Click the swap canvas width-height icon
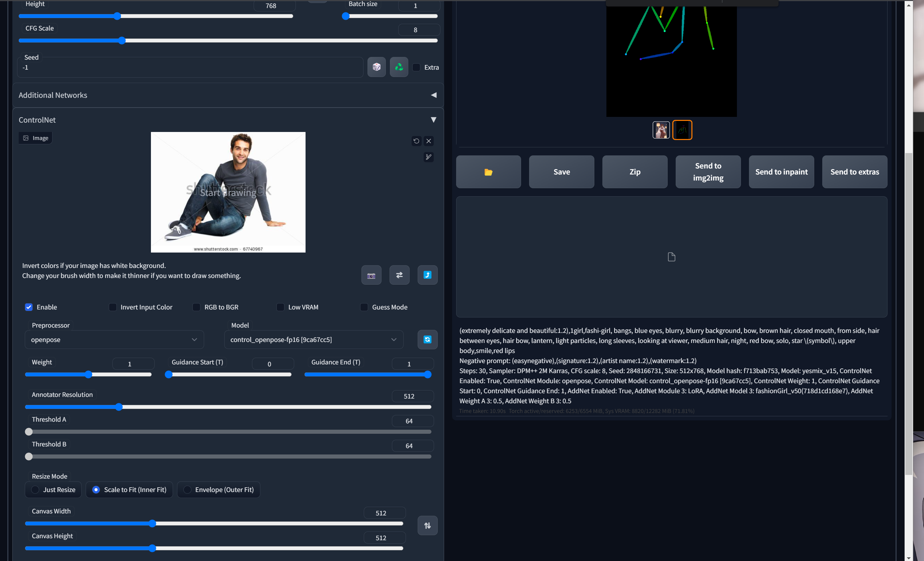 click(427, 525)
